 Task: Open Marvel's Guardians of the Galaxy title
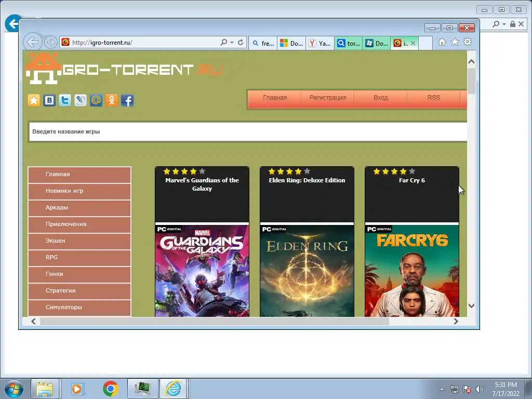(202, 184)
